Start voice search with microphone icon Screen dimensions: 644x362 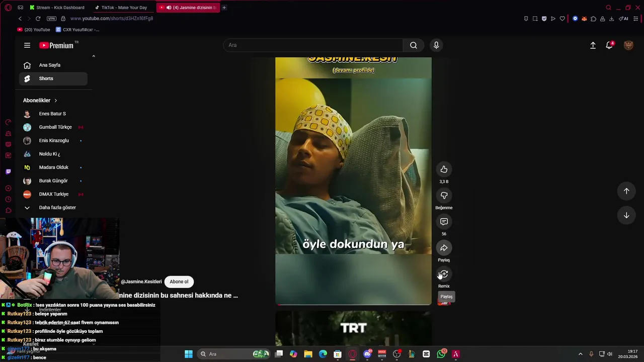436,45
